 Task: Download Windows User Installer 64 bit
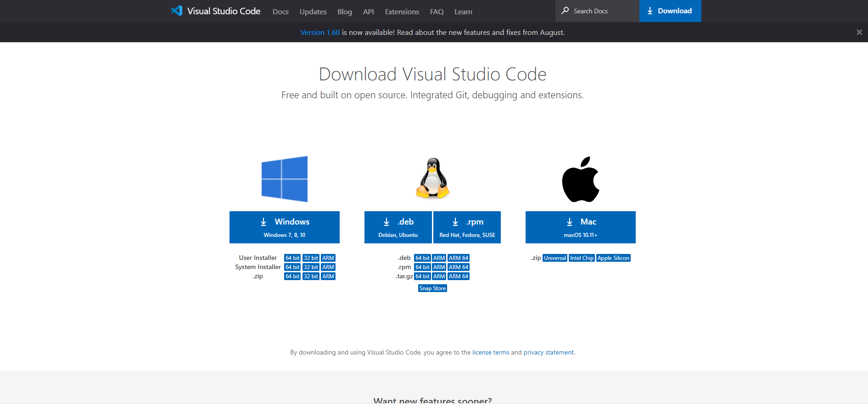click(x=292, y=258)
